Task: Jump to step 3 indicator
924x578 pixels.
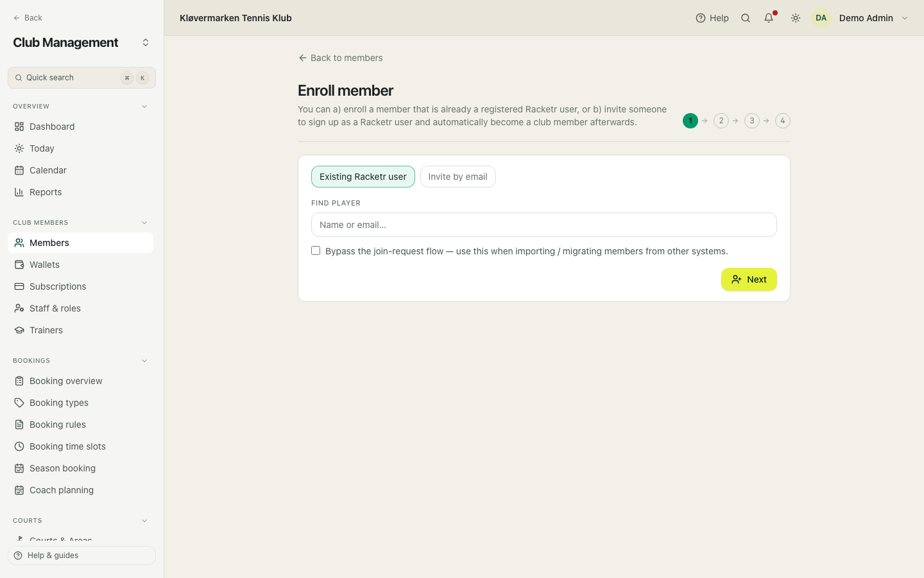Action: pos(752,121)
